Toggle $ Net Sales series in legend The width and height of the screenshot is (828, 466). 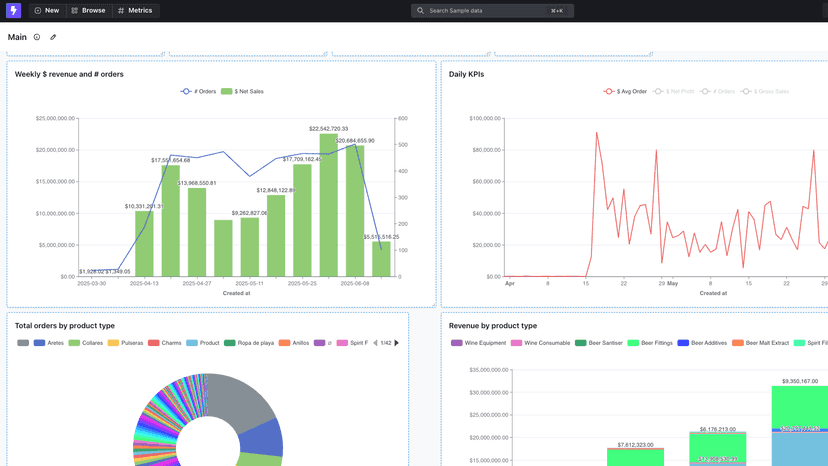tap(242, 91)
